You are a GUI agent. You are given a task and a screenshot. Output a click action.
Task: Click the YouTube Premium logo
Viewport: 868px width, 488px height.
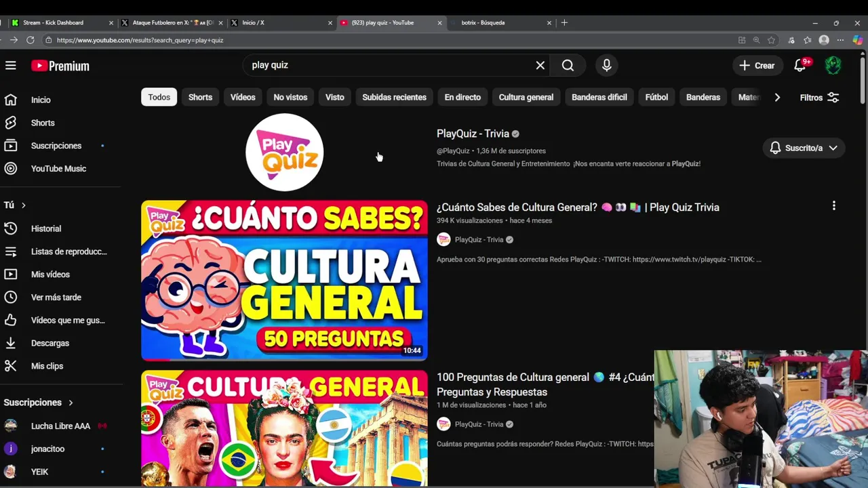pyautogui.click(x=60, y=66)
